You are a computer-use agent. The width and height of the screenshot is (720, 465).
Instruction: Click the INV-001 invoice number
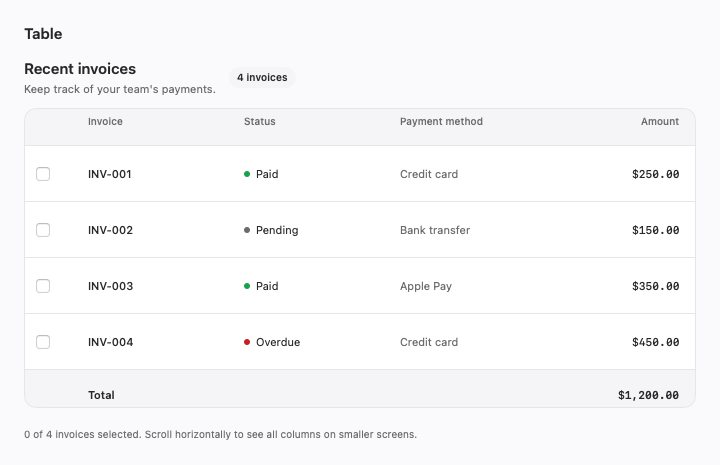tap(110, 174)
